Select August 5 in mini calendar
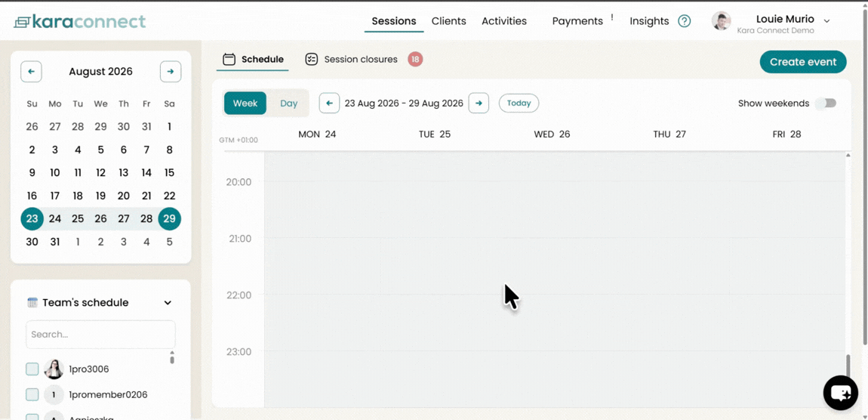The height and width of the screenshot is (420, 868). [100, 150]
